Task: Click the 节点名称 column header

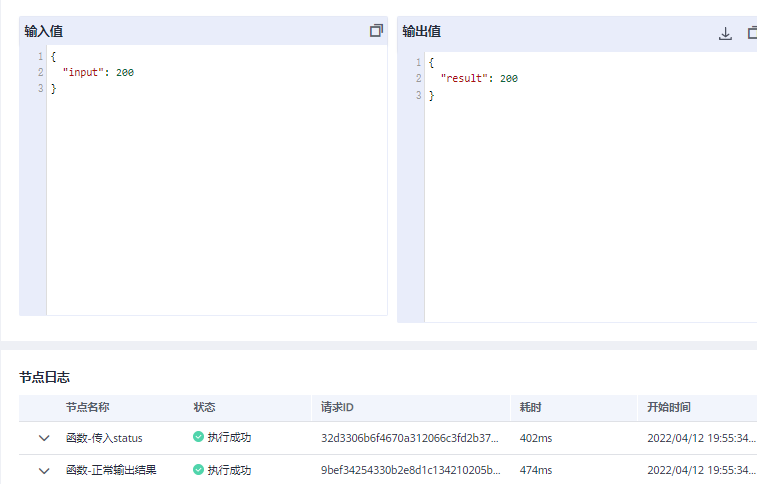Action: click(87, 407)
